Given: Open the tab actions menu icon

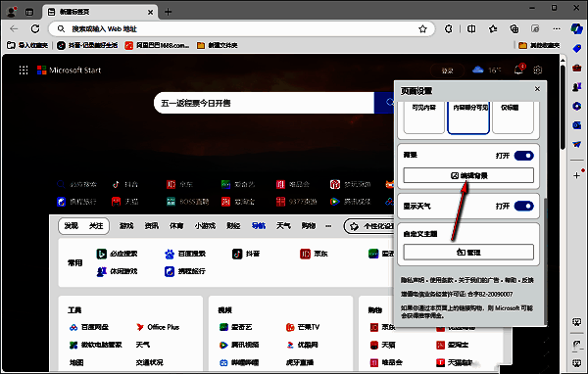Looking at the screenshot, I should [29, 12].
